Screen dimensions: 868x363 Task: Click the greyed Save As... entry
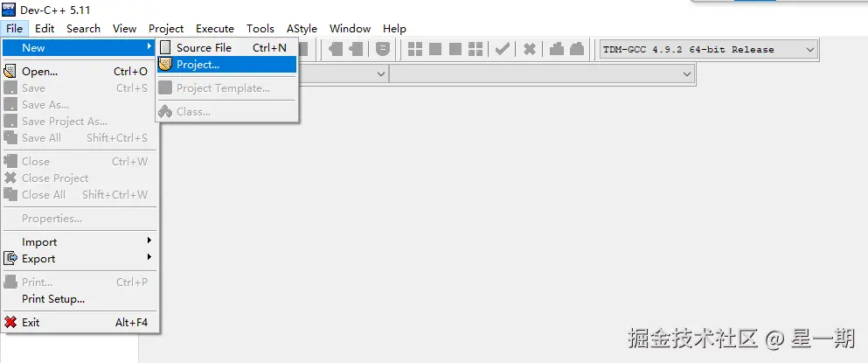pos(80,104)
